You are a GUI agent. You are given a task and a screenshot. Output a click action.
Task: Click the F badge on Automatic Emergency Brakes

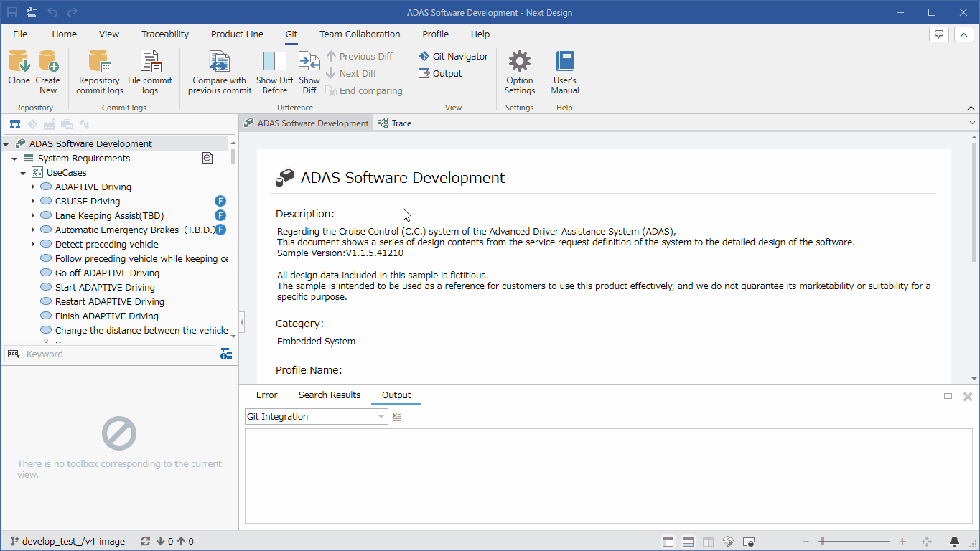click(x=220, y=230)
